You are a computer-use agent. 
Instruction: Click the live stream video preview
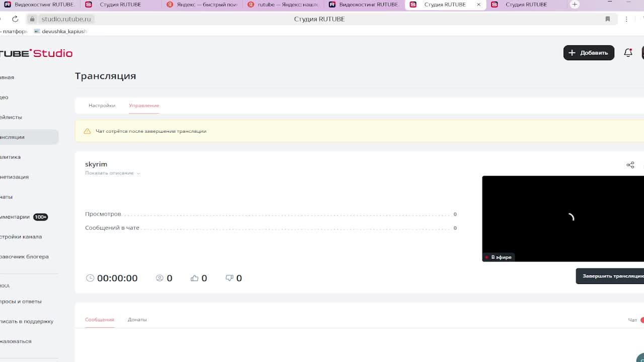[x=562, y=218]
